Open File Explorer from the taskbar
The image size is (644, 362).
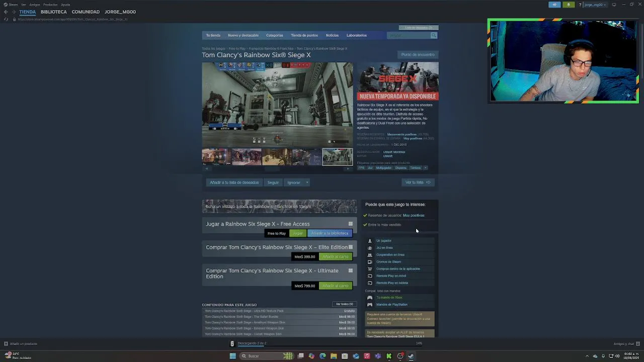click(x=334, y=356)
